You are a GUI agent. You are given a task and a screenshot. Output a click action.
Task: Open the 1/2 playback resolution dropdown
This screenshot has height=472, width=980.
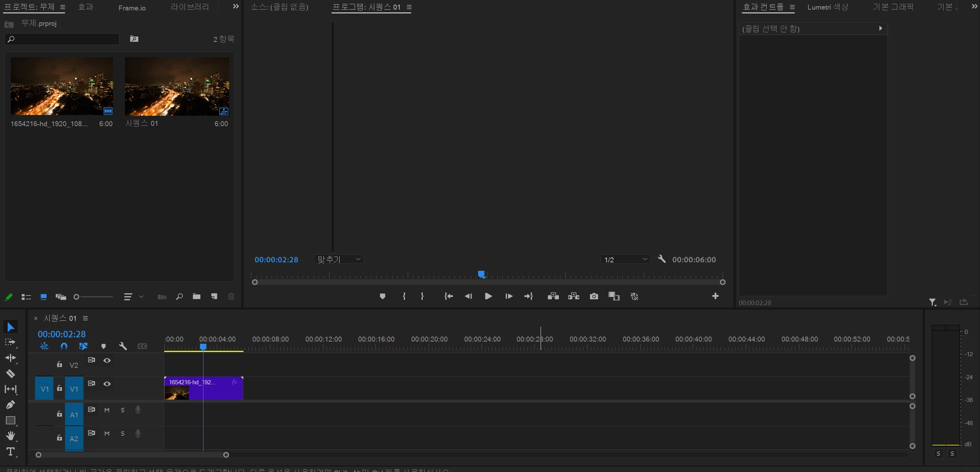click(625, 260)
